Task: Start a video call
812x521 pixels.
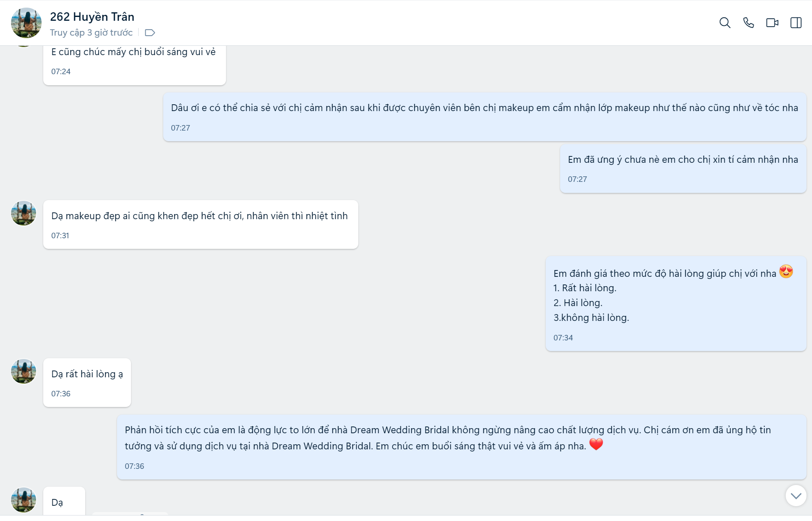Action: 772,23
